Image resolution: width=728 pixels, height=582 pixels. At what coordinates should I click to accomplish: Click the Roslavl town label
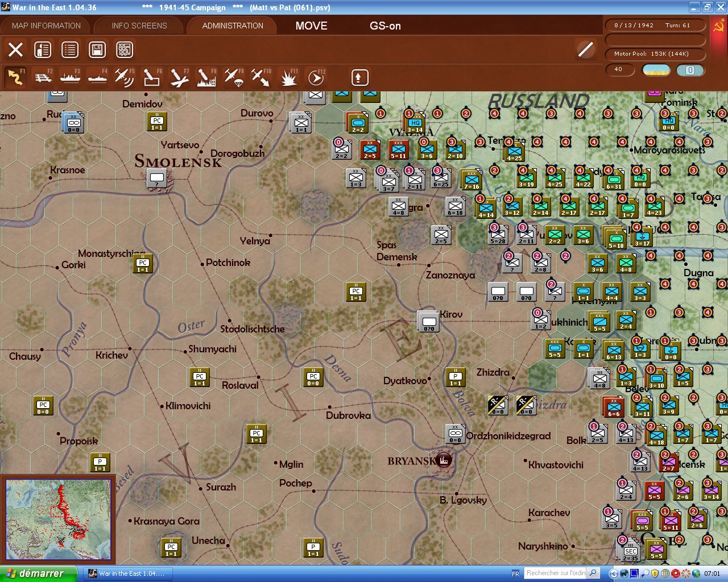[x=240, y=385]
